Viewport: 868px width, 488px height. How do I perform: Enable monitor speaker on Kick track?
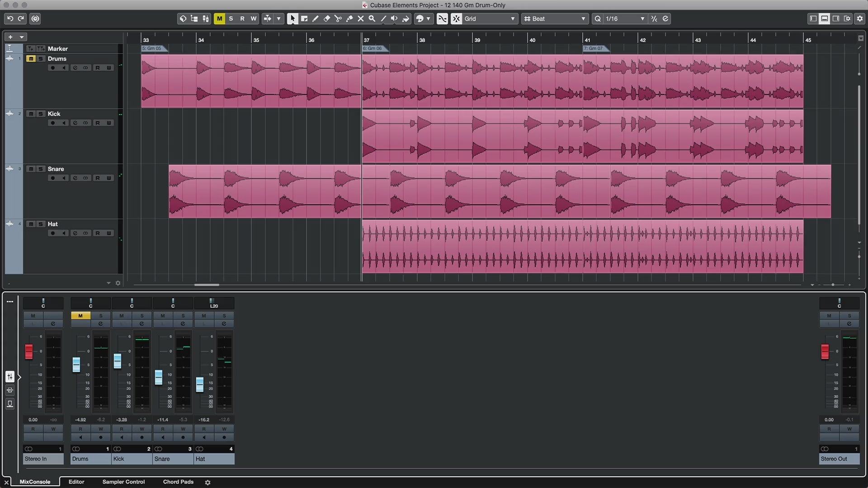click(x=64, y=123)
